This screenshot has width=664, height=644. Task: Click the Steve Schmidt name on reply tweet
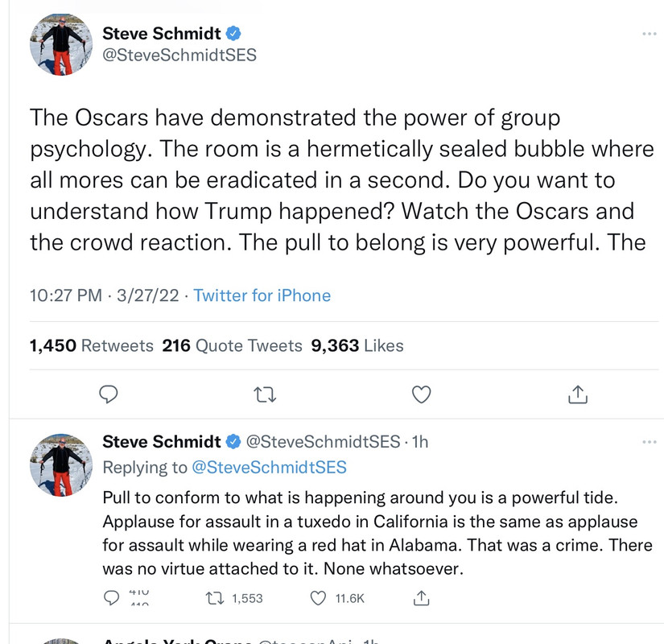(161, 441)
